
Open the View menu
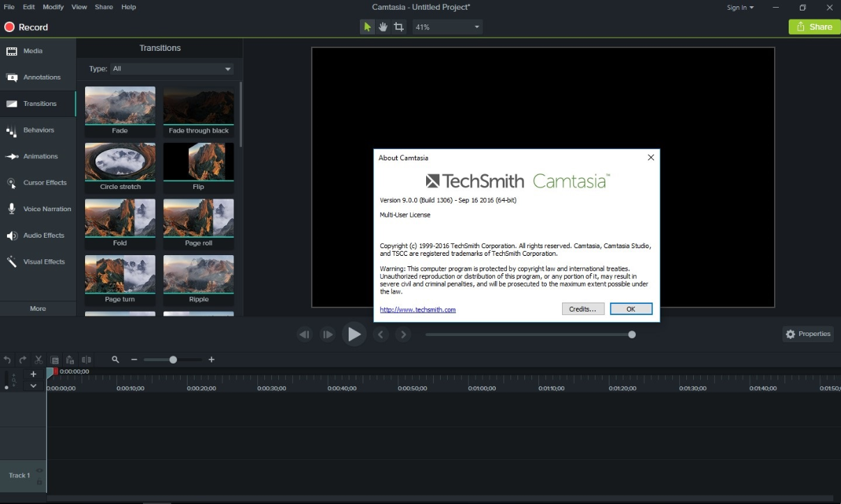79,7
